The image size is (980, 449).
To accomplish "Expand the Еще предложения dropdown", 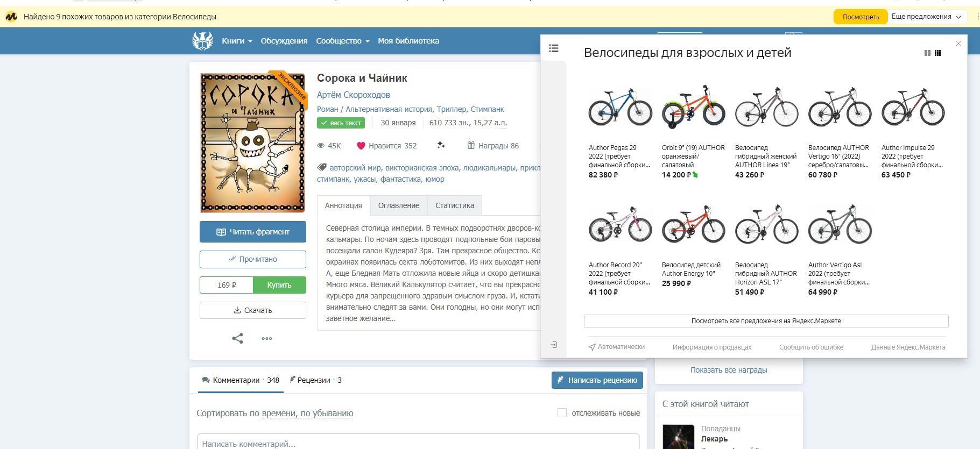I will (927, 17).
